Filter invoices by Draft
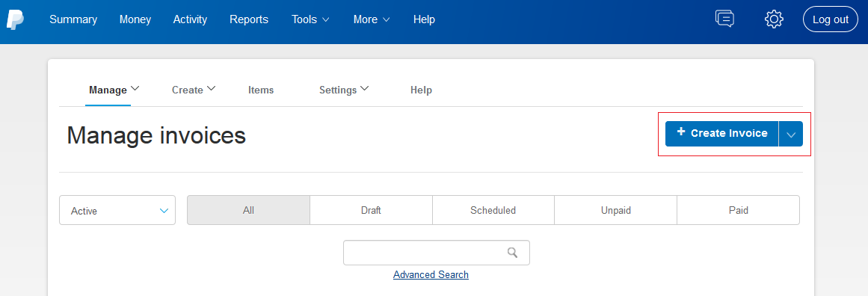The height and width of the screenshot is (296, 868). pos(371,210)
